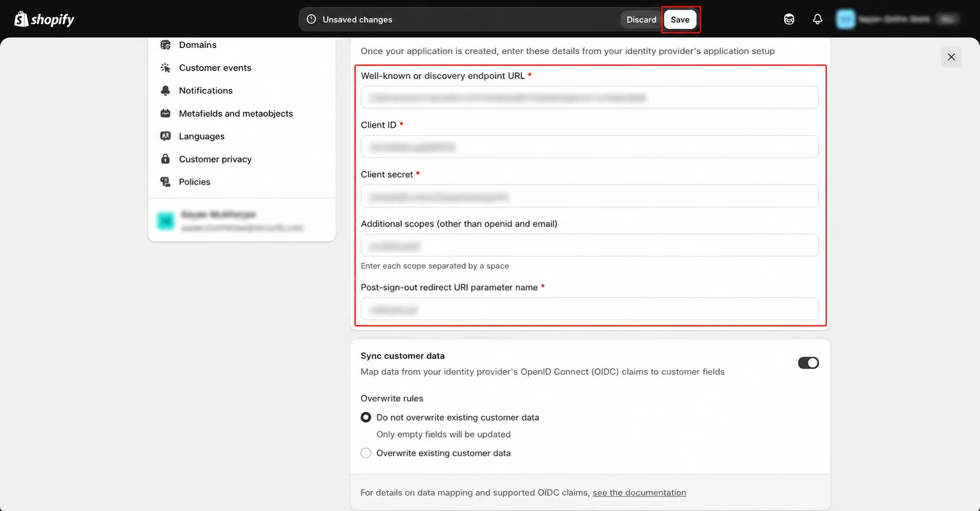The height and width of the screenshot is (511, 980).
Task: Click the Customer privacy lock icon
Action: (x=165, y=159)
